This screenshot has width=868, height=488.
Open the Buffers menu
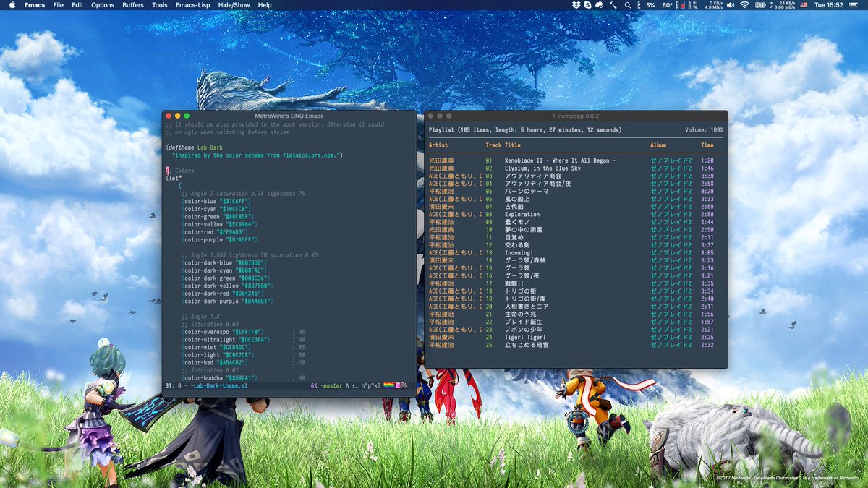[132, 5]
